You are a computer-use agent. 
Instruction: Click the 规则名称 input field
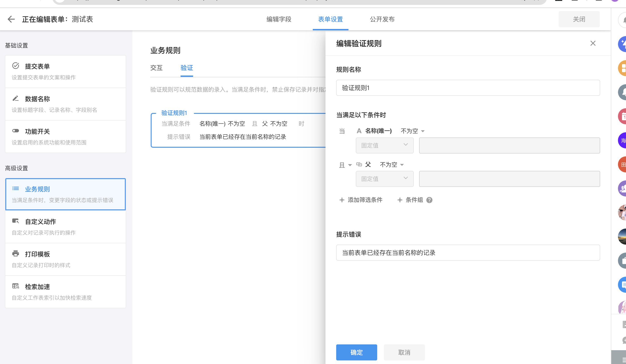click(468, 88)
